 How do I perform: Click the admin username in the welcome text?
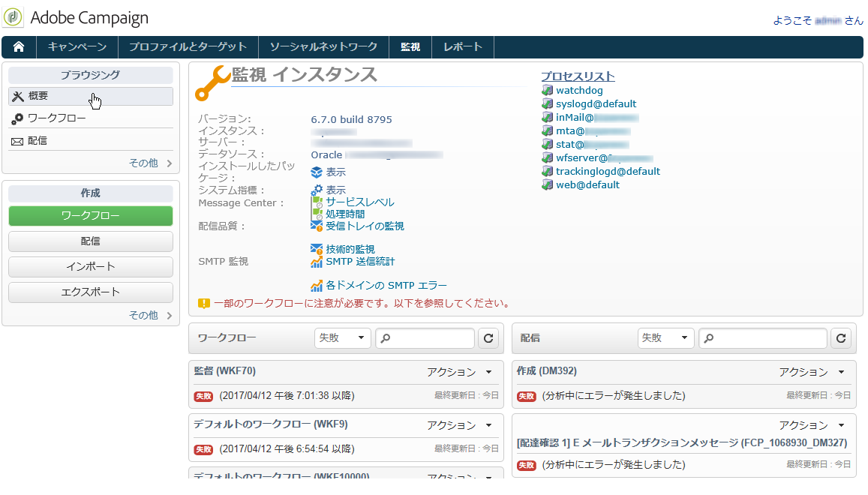pos(828,20)
